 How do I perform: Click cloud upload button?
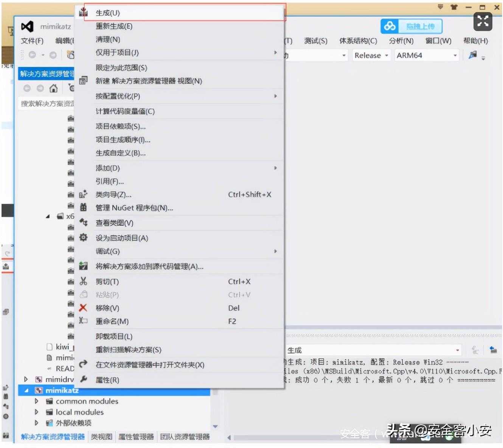(x=411, y=26)
